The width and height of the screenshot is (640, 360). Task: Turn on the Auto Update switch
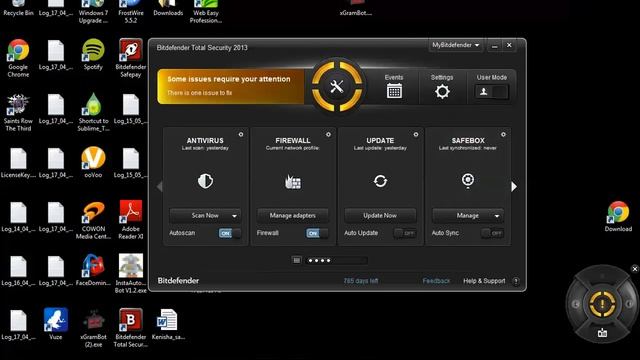click(404, 233)
